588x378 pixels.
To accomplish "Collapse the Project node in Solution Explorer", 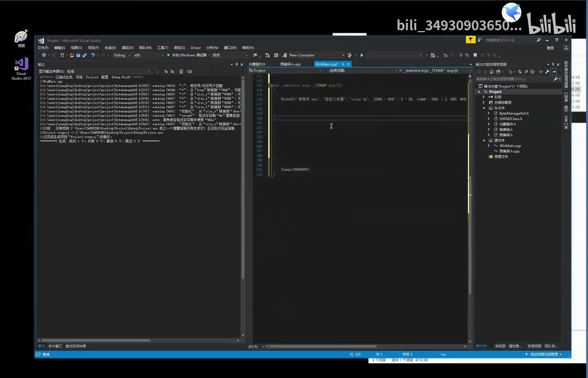I will click(479, 92).
